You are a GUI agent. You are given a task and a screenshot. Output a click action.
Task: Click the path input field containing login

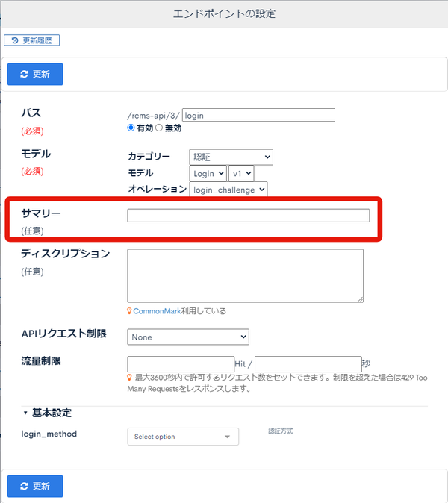coord(258,115)
